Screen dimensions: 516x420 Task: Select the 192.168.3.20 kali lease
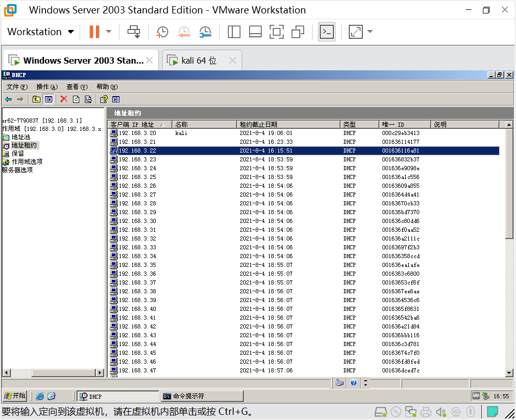click(x=304, y=133)
